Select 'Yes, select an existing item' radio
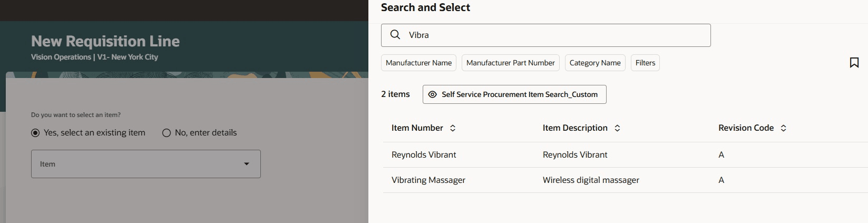 tap(35, 133)
